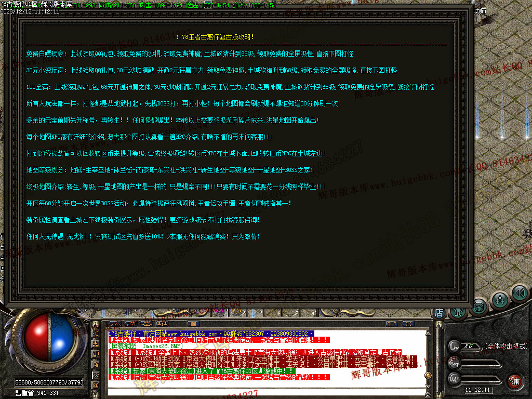Viewport: 532px width, 399px height.
Task: Click the 屏幕截图 Images26.BMP chat line
Action: click(x=145, y=346)
